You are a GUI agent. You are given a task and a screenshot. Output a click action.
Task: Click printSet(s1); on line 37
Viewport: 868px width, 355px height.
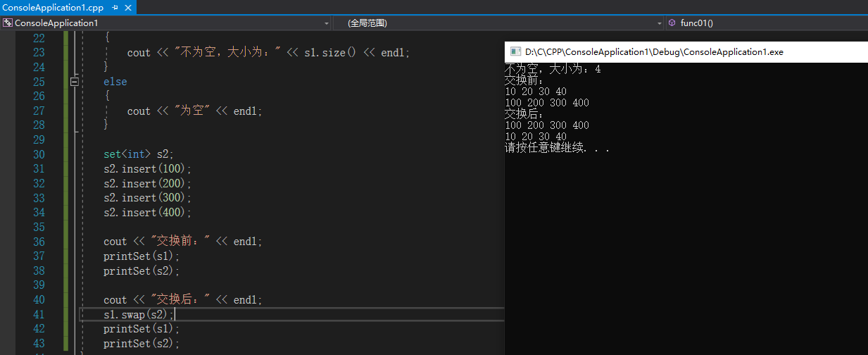coord(141,256)
